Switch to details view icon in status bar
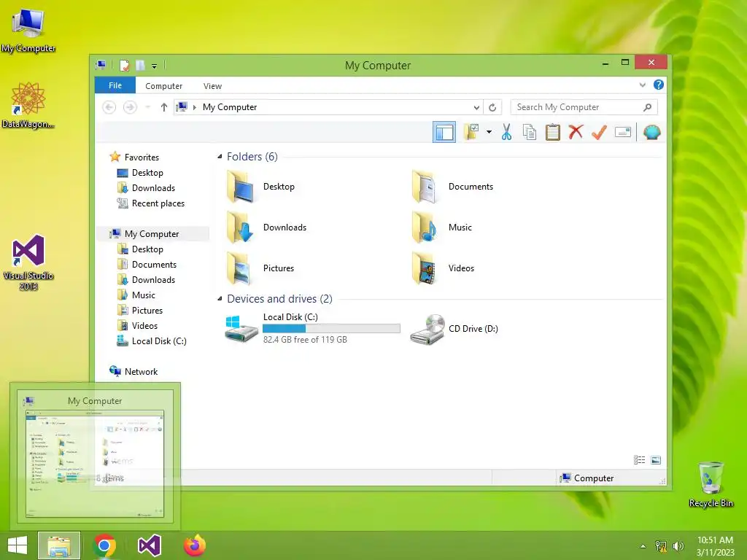Viewport: 747px width, 560px height. coord(639,459)
